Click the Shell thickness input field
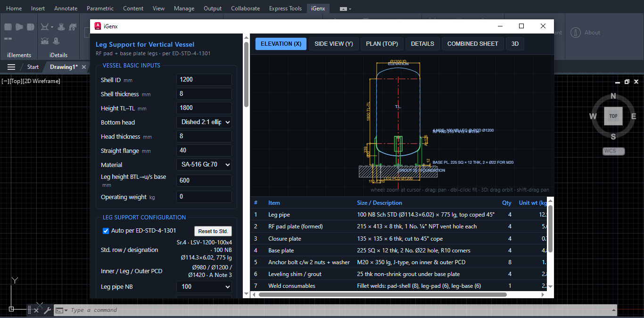The width and height of the screenshot is (644, 318). coord(204,94)
